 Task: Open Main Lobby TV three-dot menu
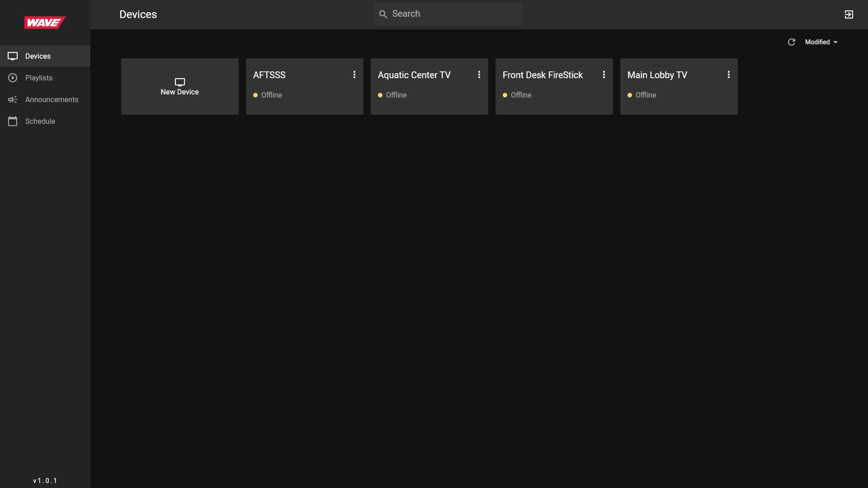click(729, 75)
